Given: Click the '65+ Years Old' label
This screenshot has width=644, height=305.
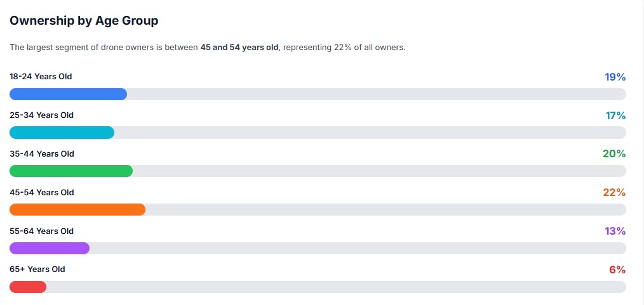Looking at the screenshot, I should (x=37, y=269).
